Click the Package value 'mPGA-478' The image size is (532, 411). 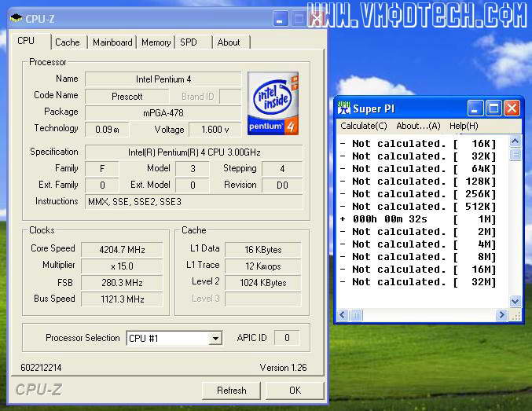[x=163, y=112]
